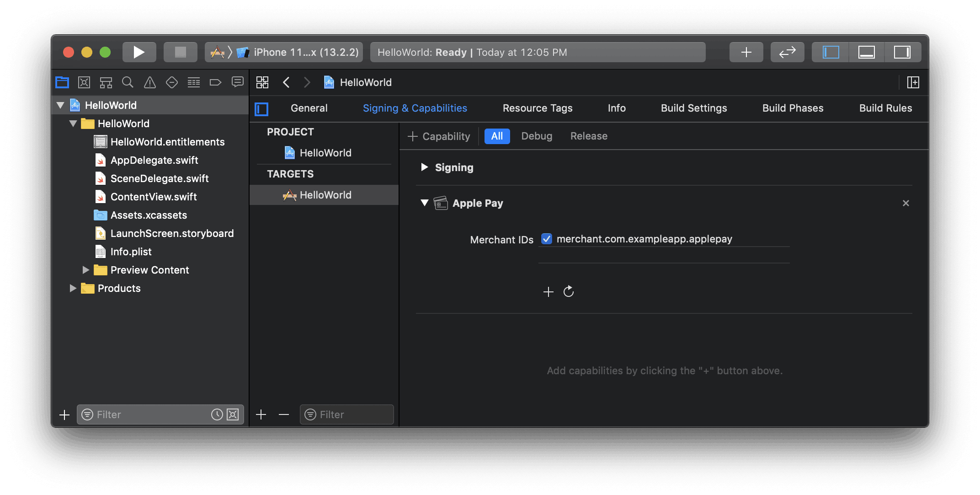This screenshot has height=495, width=980.
Task: Toggle the bottom Debug area panel
Action: pos(866,52)
